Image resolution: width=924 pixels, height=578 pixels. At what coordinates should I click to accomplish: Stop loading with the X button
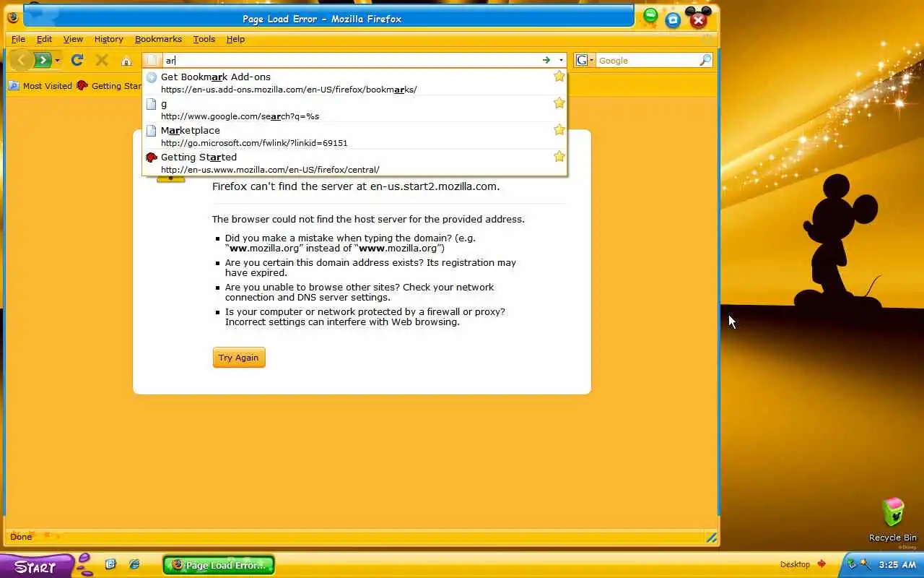coord(102,60)
